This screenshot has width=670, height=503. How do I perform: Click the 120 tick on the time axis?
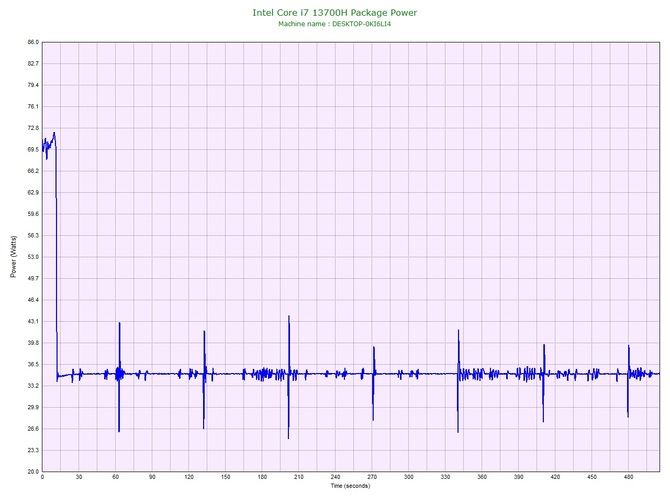pyautogui.click(x=189, y=477)
